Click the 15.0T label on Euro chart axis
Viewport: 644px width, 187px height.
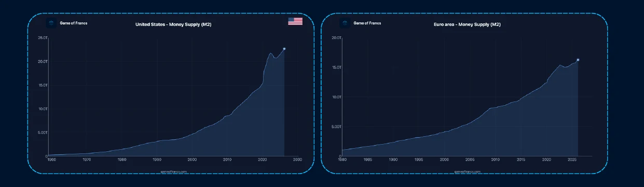[336, 67]
